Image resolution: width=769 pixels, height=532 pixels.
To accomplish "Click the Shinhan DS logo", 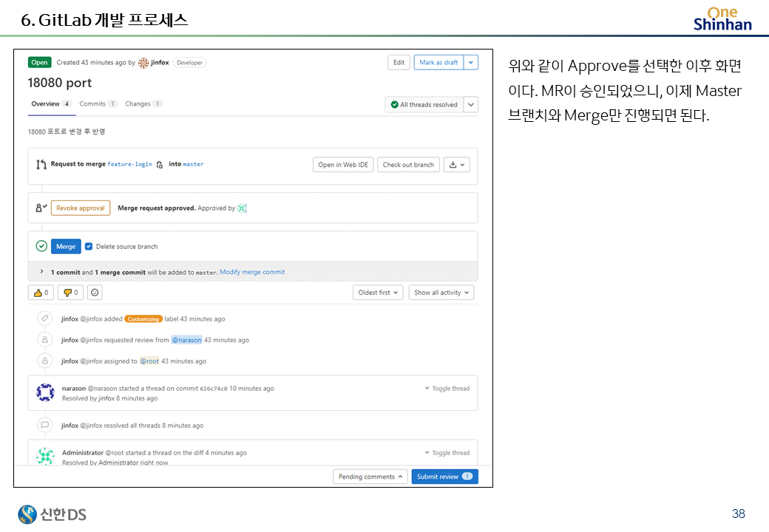I will click(52, 514).
